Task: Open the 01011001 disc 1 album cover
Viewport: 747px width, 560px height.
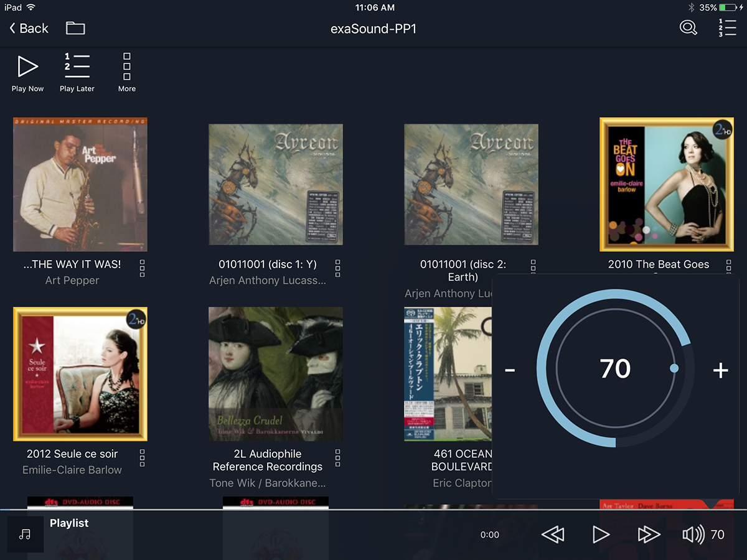Action: pos(276,184)
